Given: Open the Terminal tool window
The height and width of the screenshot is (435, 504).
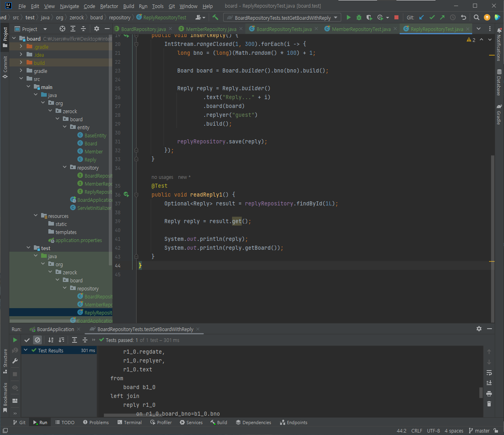Looking at the screenshot, I should coord(130,423).
